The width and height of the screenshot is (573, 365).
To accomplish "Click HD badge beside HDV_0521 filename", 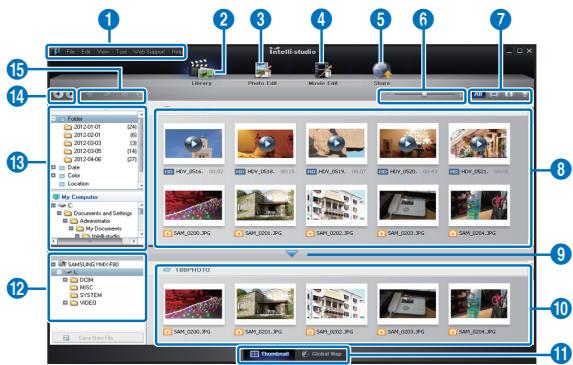I will point(454,171).
